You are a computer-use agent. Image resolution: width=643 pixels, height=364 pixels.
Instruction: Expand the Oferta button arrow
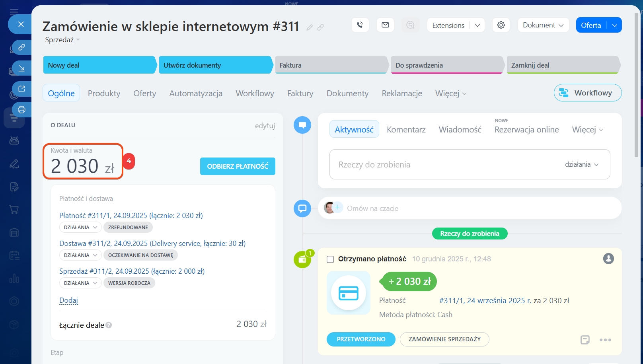(614, 25)
